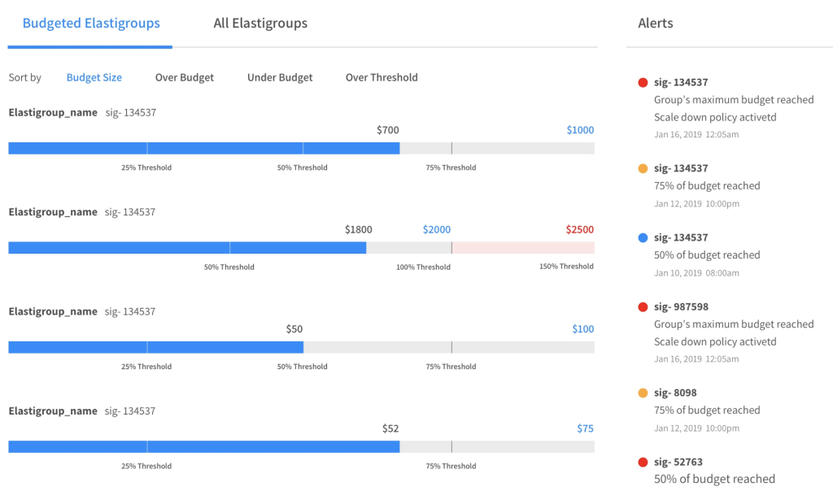The width and height of the screenshot is (833, 504).
Task: Open the sig- 8098 alert title
Action: (x=675, y=393)
